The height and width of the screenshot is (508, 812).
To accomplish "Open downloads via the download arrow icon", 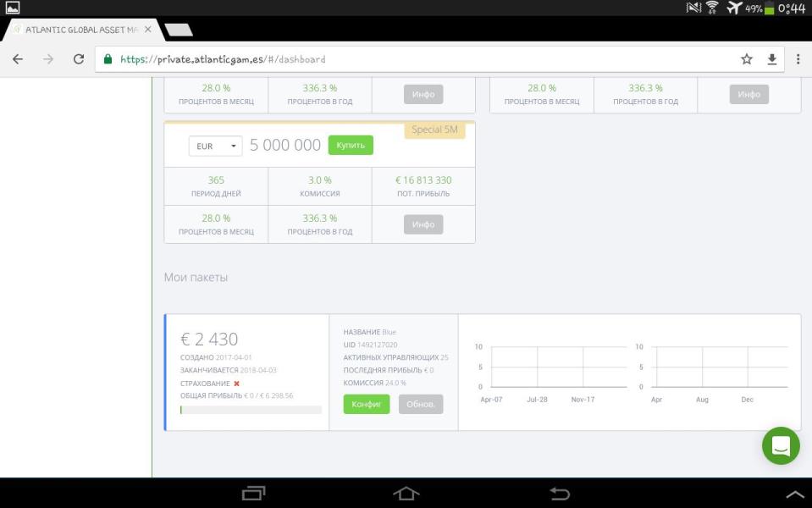I will (771, 59).
